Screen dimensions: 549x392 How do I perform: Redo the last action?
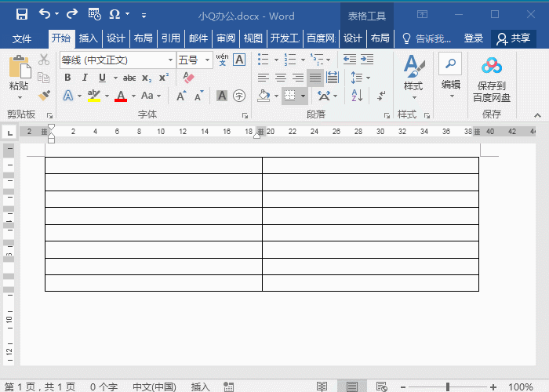click(x=72, y=14)
